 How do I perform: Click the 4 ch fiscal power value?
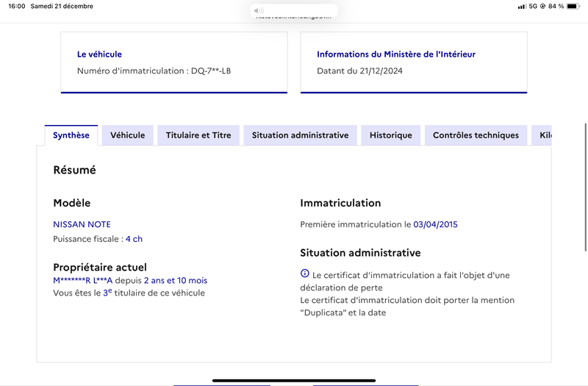134,239
